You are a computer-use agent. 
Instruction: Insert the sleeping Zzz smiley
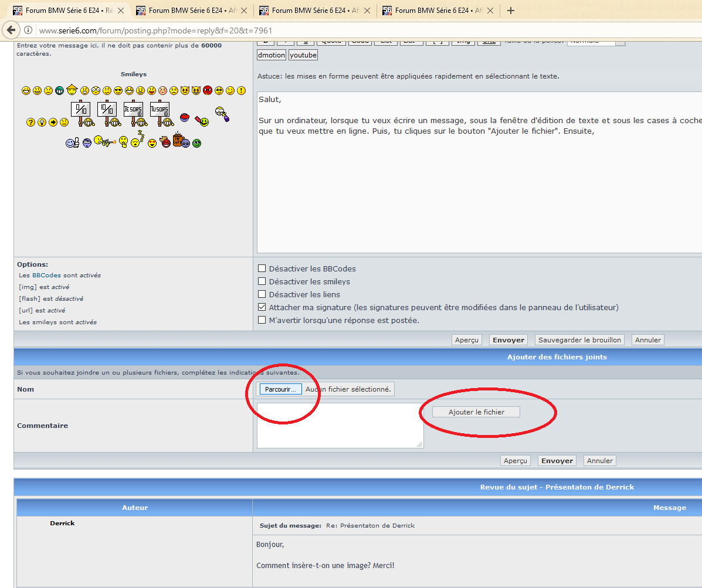[x=137, y=140]
